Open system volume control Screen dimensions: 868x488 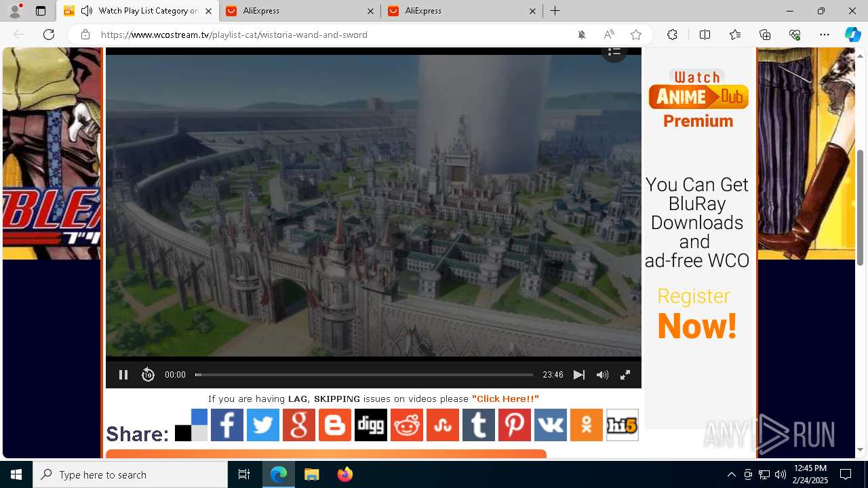pos(781,474)
